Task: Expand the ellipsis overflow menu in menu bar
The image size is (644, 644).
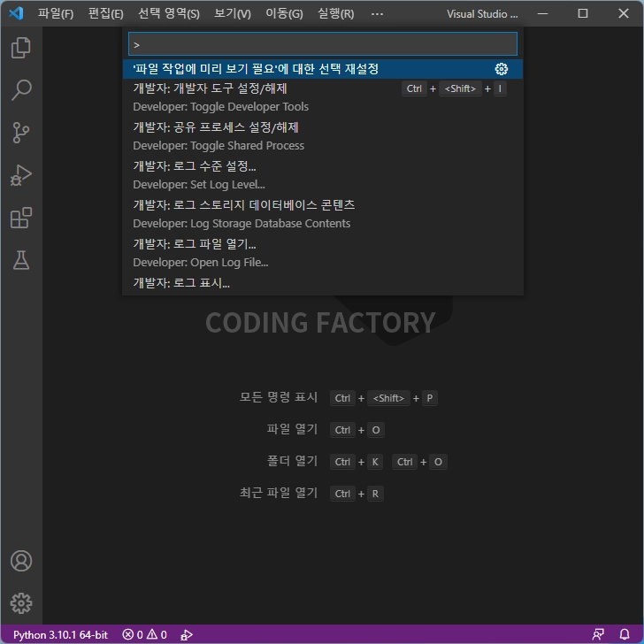Action: [377, 14]
